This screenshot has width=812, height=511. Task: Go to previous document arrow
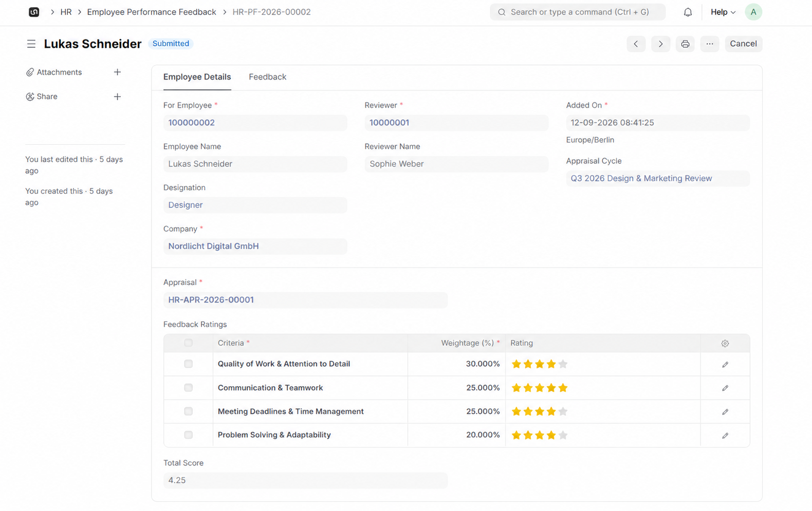(636, 44)
